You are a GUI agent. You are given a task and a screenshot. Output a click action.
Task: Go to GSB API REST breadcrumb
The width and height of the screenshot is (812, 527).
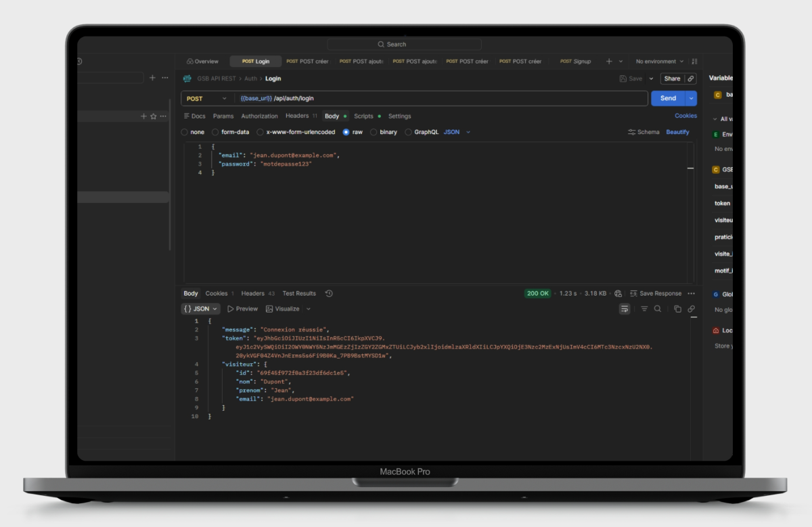click(x=217, y=78)
